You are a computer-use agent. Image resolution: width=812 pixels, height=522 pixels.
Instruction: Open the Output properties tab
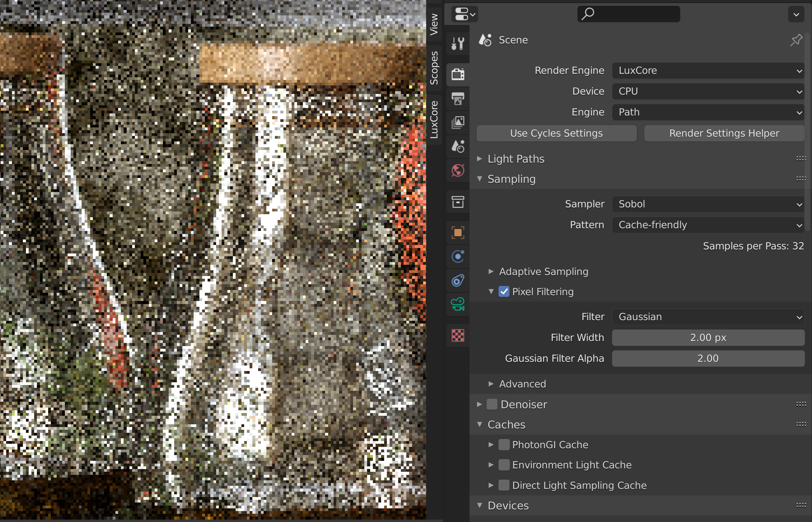458,98
